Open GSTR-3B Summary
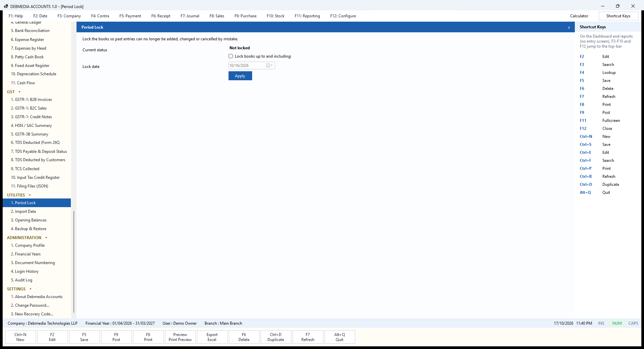This screenshot has height=349, width=644. pos(37,134)
